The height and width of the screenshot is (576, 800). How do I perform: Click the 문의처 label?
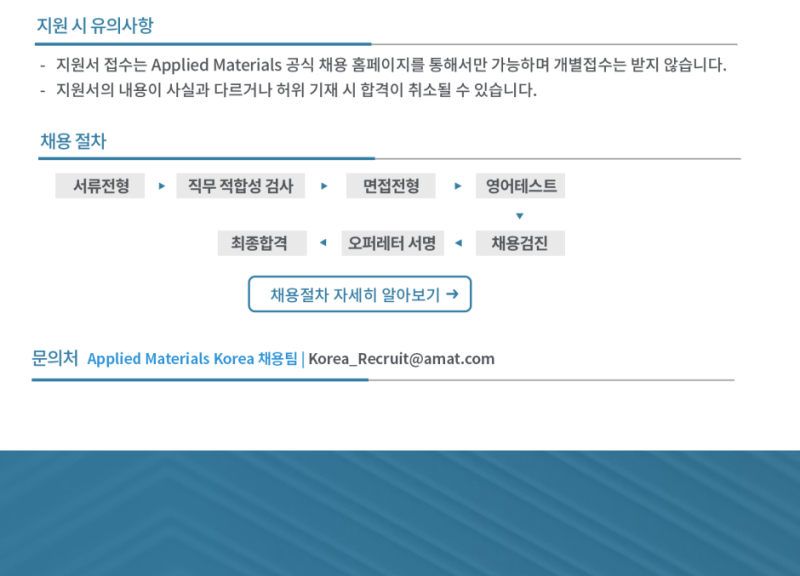click(x=55, y=358)
